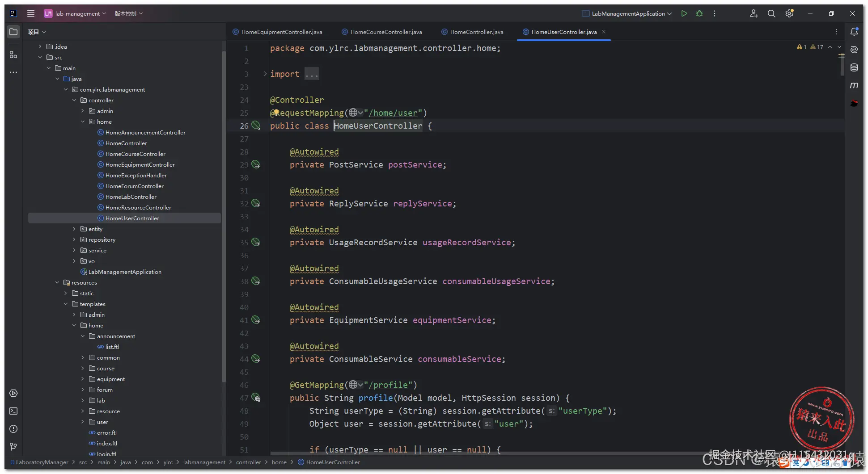
Task: Select LabManagementApplication in the project tree
Action: tap(125, 272)
